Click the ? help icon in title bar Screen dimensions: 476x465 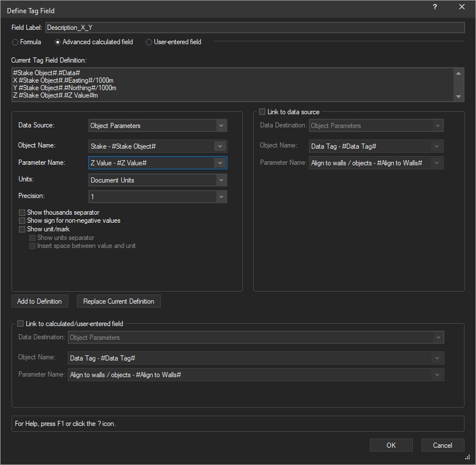click(435, 7)
